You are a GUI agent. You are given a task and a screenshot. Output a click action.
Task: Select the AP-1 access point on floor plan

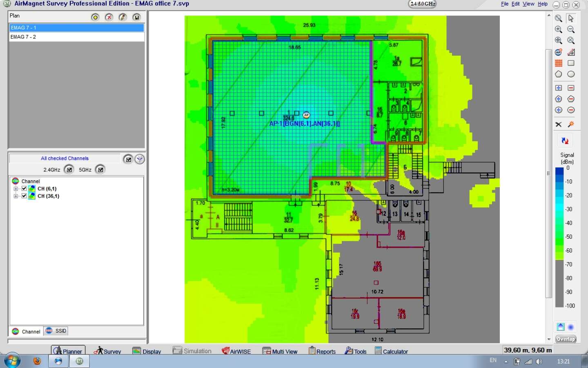(x=306, y=115)
